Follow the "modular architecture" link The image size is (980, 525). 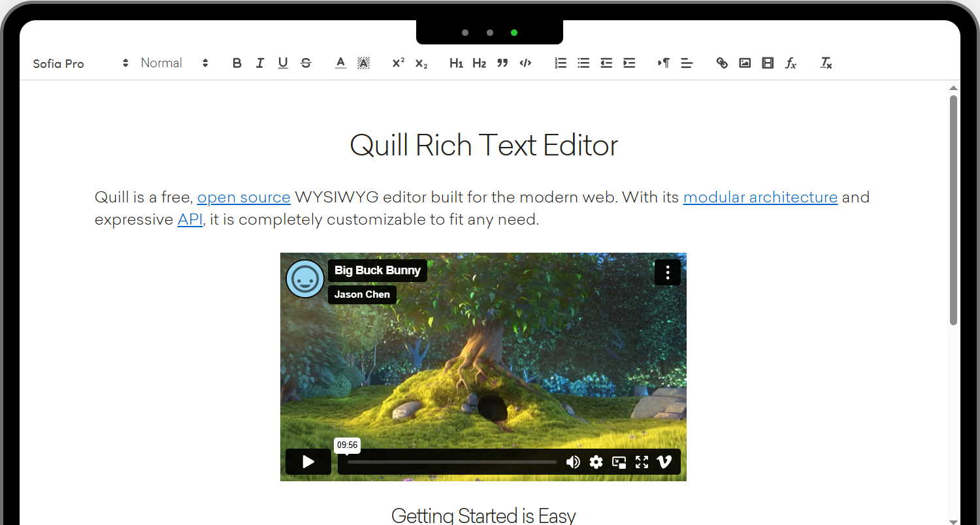point(760,197)
